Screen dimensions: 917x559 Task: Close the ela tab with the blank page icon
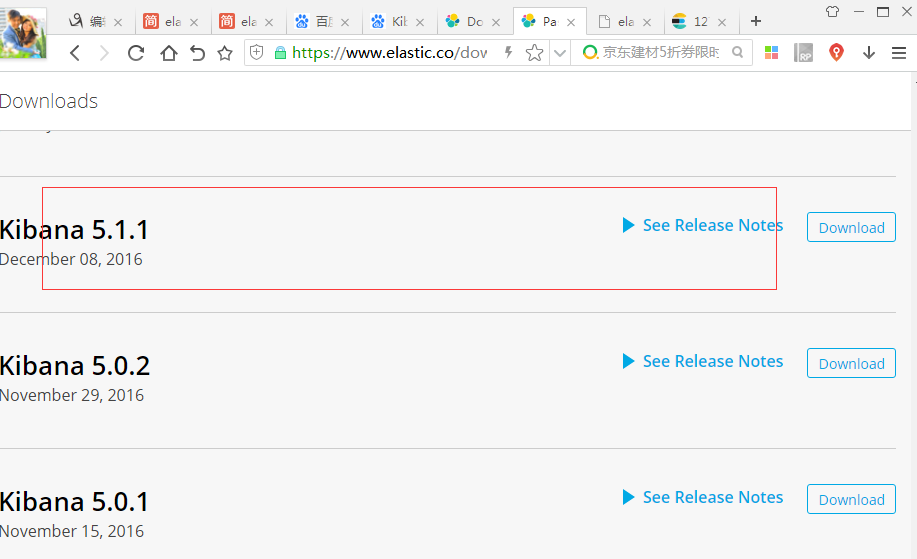pyautogui.click(x=647, y=22)
